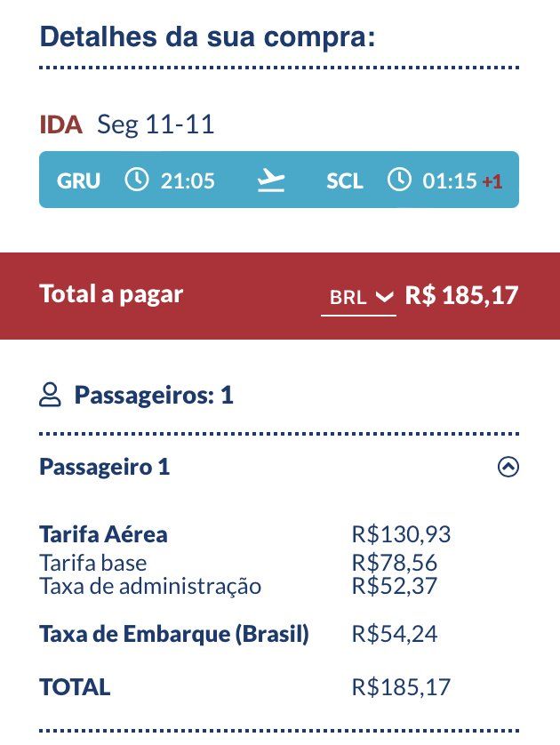Click the Taxa de administração line item
Screen dimensions: 560x745
click(x=150, y=586)
